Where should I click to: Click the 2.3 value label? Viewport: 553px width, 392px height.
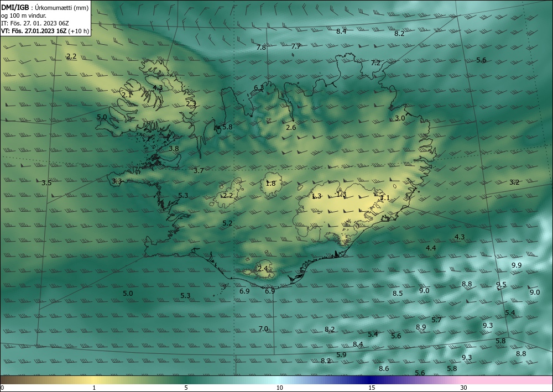coord(191,103)
